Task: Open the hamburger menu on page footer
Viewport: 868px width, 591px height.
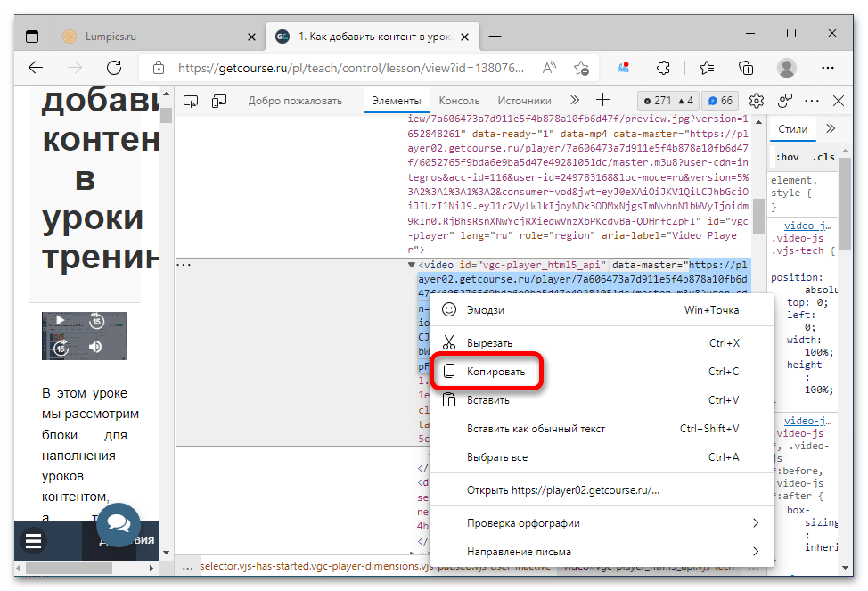Action: click(33, 540)
